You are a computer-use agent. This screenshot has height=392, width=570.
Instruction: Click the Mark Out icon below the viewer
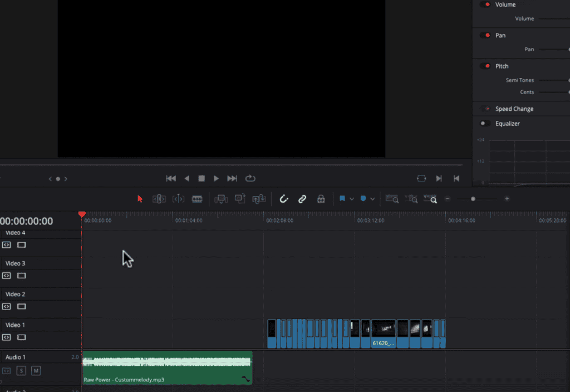coord(456,179)
